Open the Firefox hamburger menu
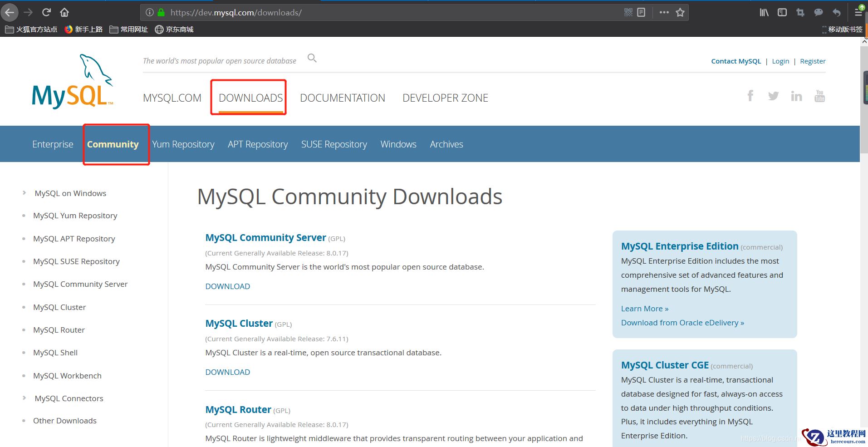868x447 pixels. coord(858,12)
